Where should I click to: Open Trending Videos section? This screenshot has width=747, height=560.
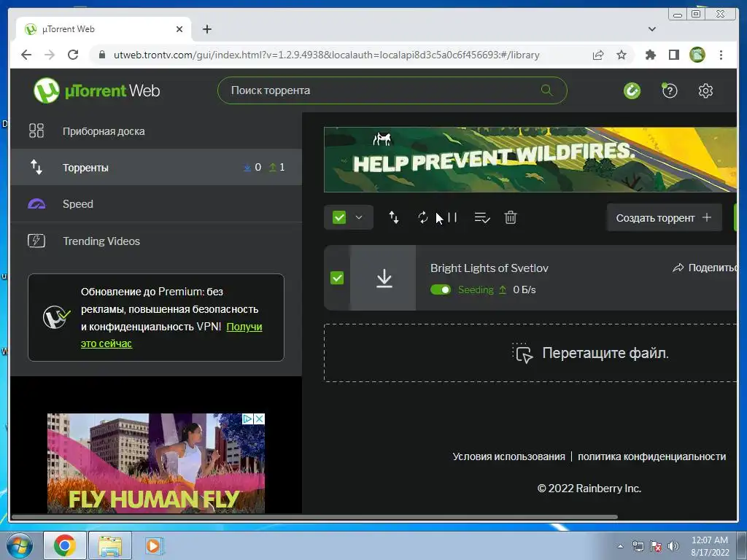pos(156,241)
